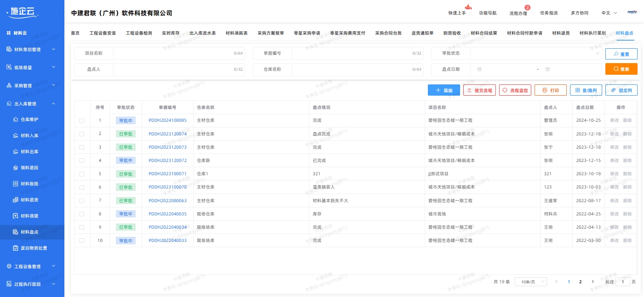Screen dimensions: 644x297
Task: Open document link PDDH2024100085
Action: [167, 120]
